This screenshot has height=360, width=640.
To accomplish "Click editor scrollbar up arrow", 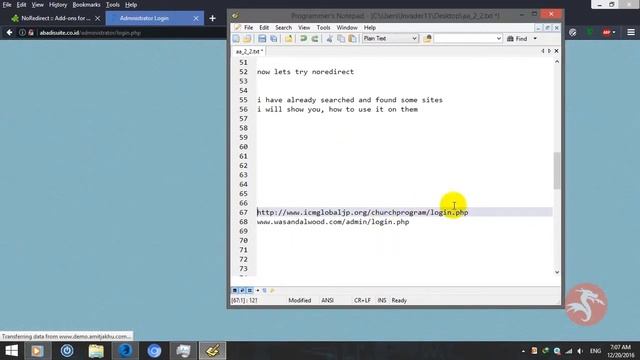I will [557, 62].
